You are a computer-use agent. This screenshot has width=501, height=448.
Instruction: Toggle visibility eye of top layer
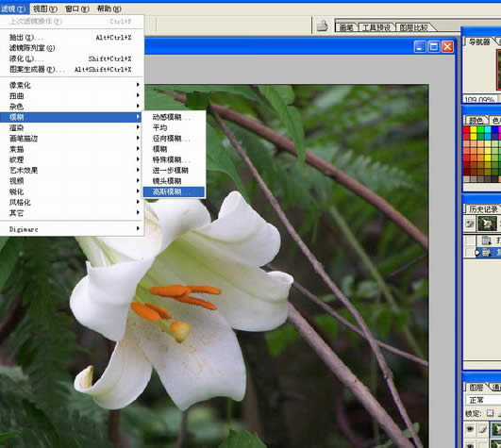[x=470, y=429]
